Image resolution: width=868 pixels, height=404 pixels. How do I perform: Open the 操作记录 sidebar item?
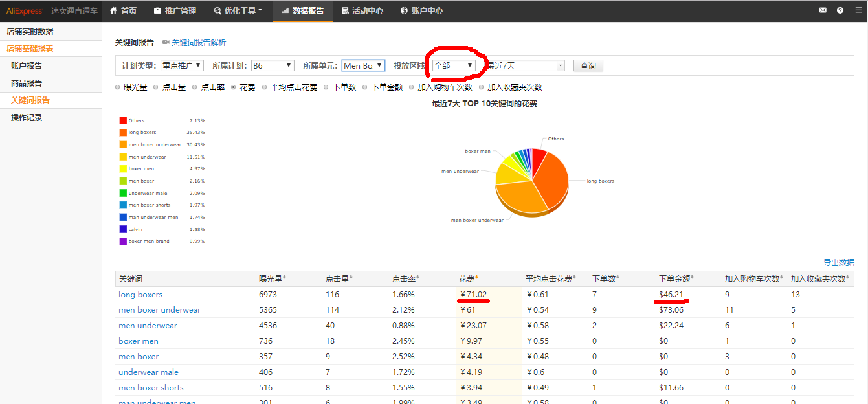[27, 118]
